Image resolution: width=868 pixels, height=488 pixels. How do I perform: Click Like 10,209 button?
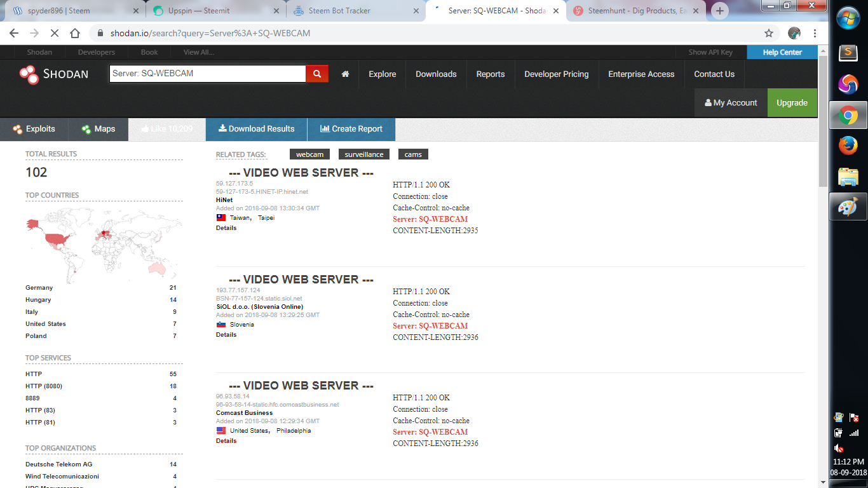click(166, 129)
